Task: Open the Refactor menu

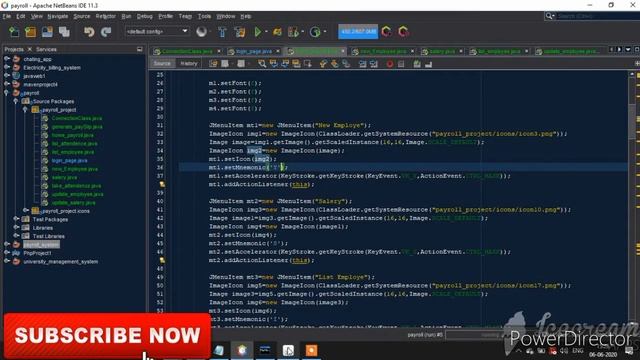Action: click(x=105, y=16)
